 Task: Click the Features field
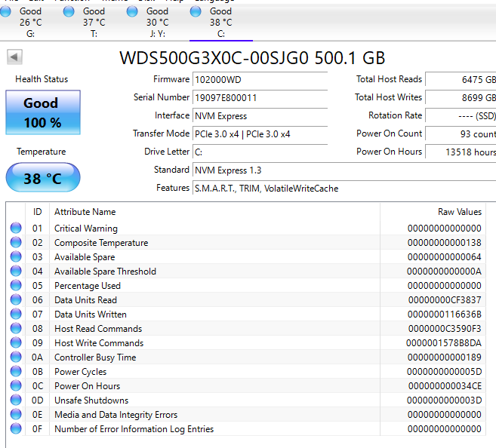click(344, 189)
